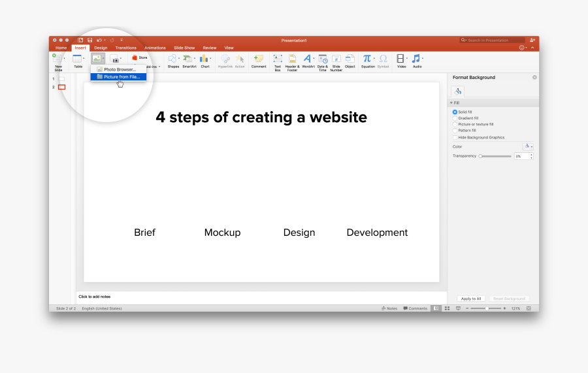Collapse the Fill section triangle
The height and width of the screenshot is (373, 588).
[x=451, y=103]
